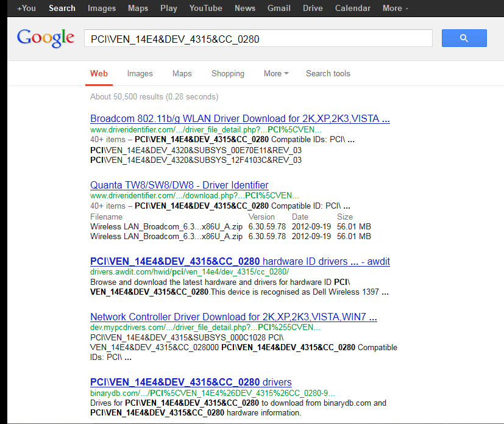Click the Filename column header
The height and width of the screenshot is (424, 504).
click(107, 217)
